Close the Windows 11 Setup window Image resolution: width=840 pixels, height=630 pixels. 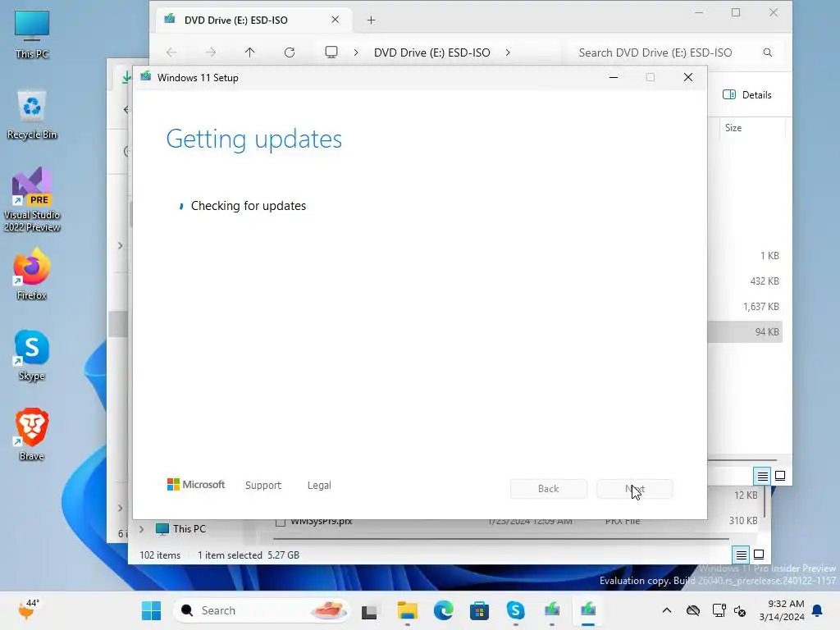tap(688, 78)
